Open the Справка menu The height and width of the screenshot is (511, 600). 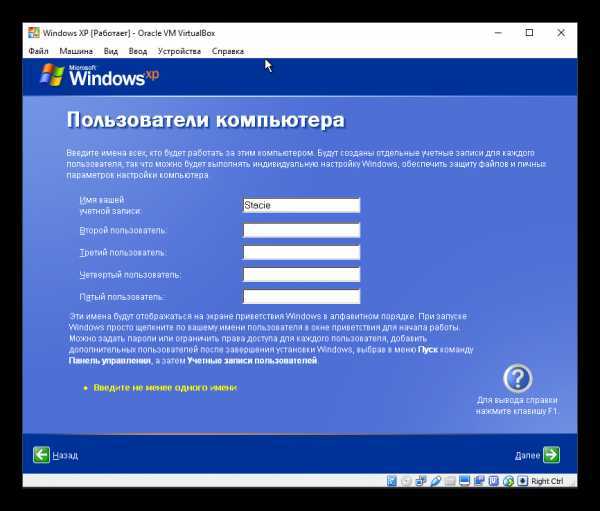(228, 51)
